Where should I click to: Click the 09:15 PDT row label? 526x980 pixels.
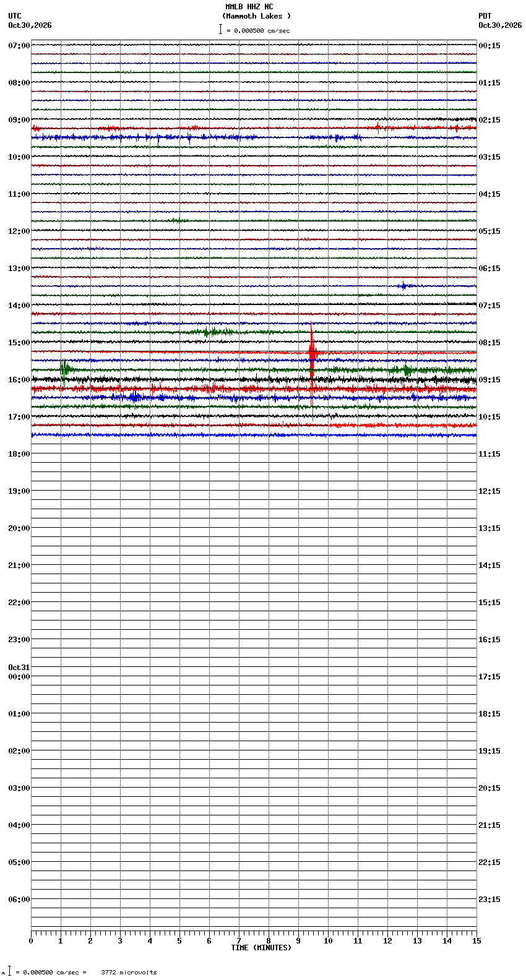tap(489, 380)
